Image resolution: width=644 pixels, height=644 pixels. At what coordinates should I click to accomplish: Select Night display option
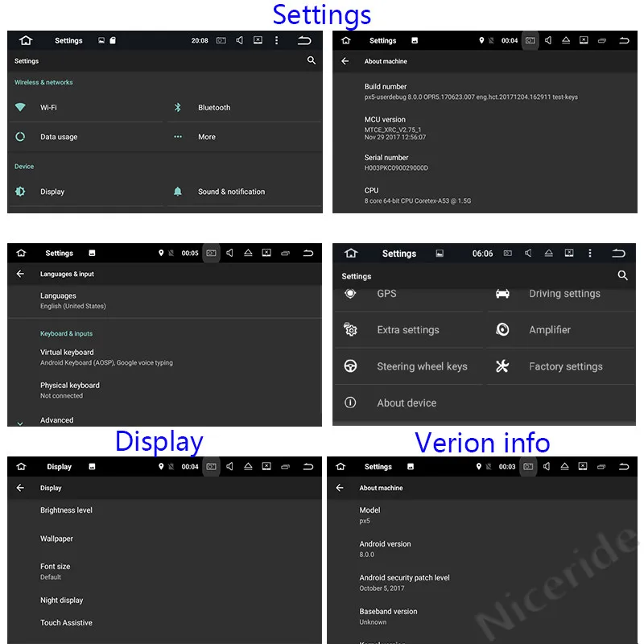click(x=164, y=600)
